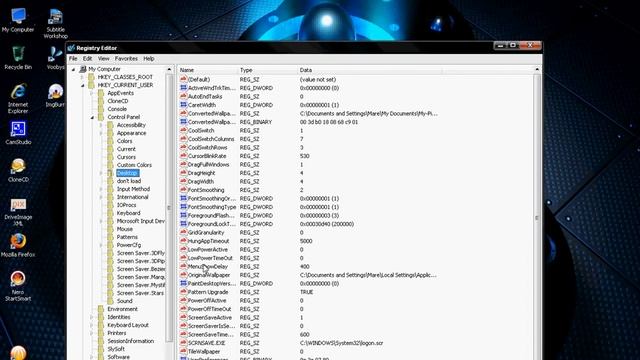Open the Favorites menu
Image resolution: width=640 pixels, height=360 pixels.
pos(126,58)
